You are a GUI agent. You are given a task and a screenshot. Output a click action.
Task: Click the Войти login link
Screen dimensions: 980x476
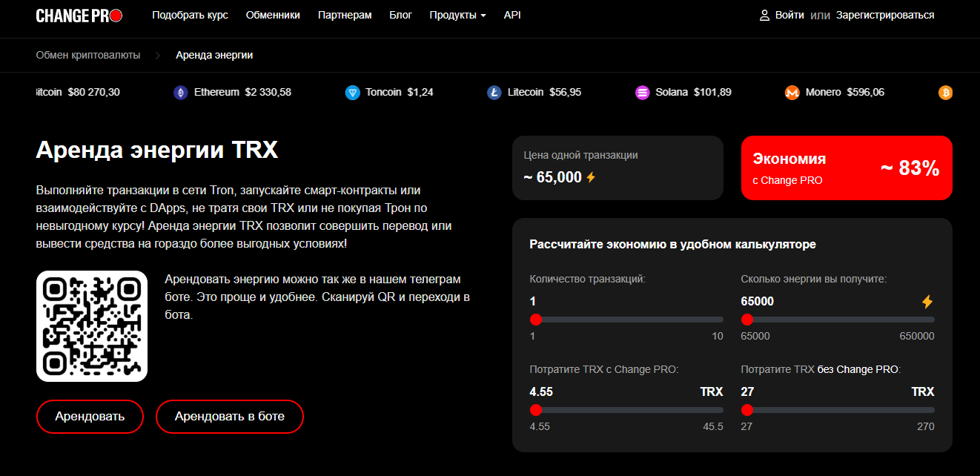789,15
